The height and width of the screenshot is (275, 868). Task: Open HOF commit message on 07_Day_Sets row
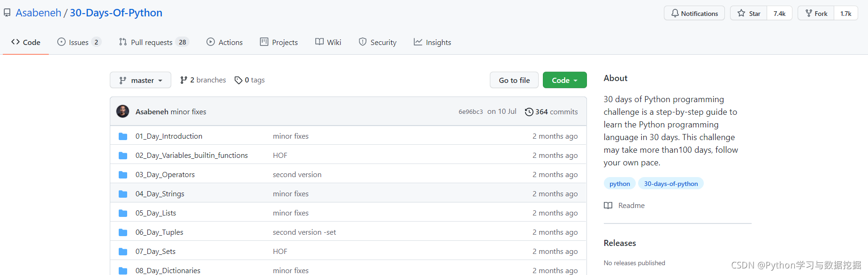click(x=280, y=251)
